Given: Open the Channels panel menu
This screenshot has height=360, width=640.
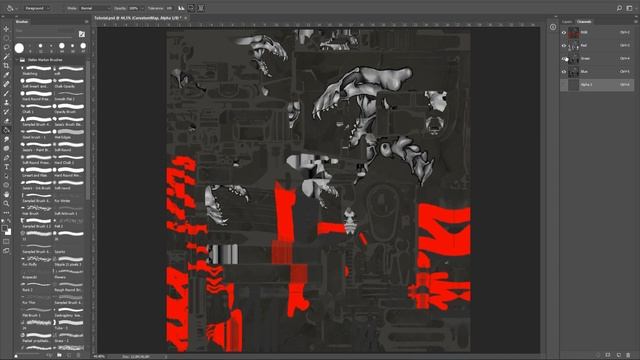Looking at the screenshot, I should [x=636, y=22].
